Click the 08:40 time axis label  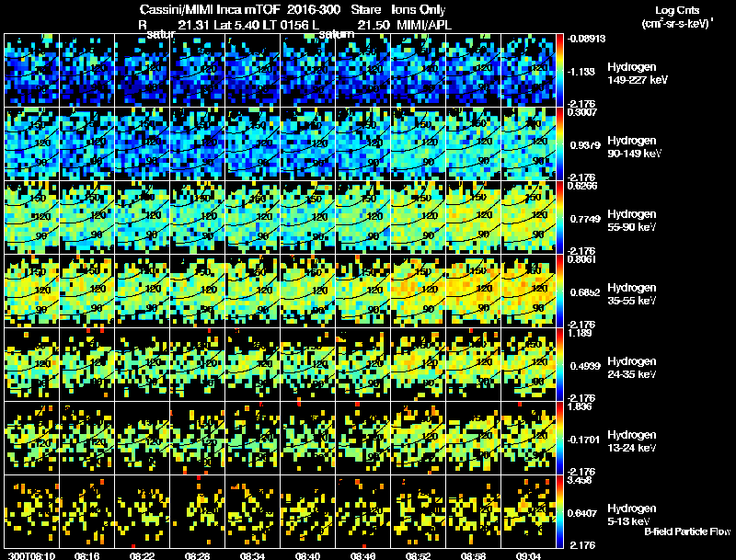pos(307,555)
